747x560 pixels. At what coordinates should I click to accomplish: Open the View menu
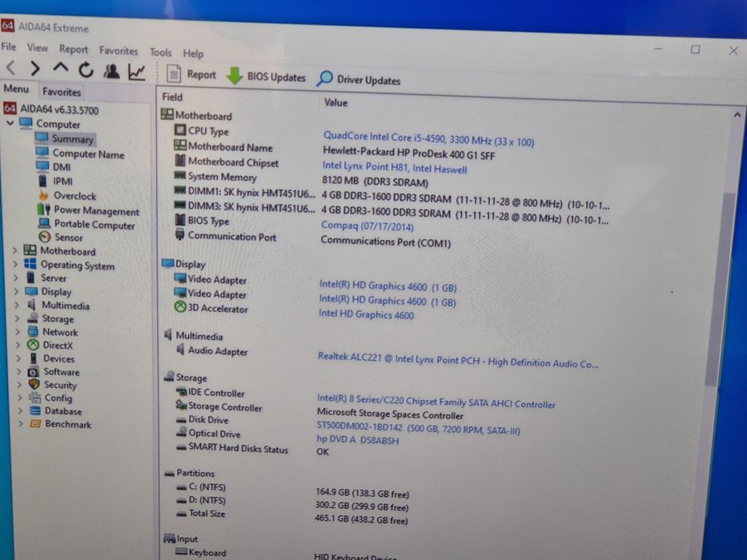coord(37,48)
